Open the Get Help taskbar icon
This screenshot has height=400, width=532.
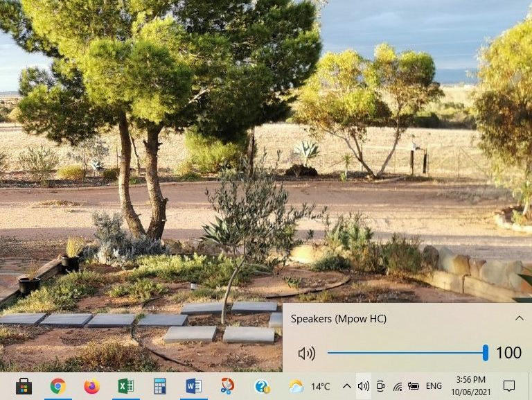(262, 386)
